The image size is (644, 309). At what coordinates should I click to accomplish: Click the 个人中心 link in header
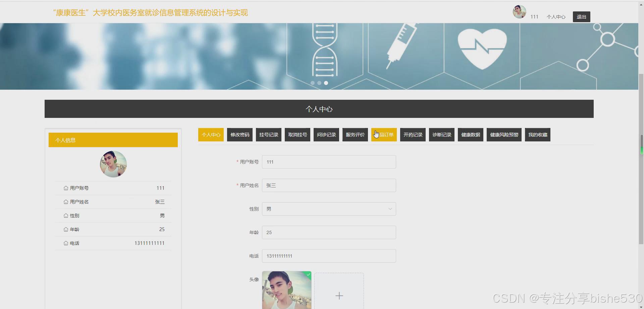pos(556,17)
